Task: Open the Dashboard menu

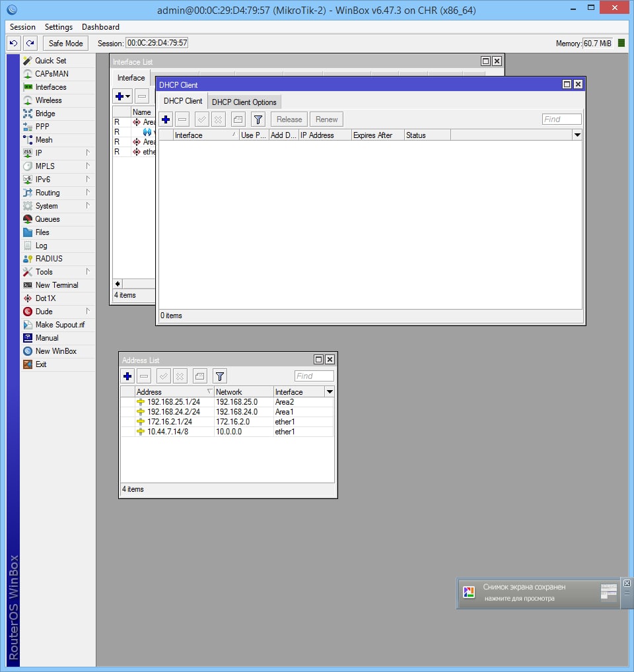Action: tap(101, 27)
